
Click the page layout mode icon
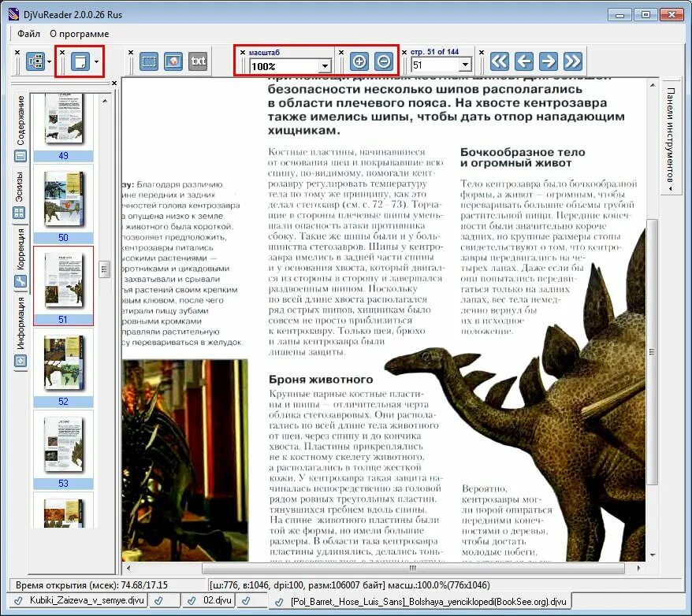click(x=80, y=61)
